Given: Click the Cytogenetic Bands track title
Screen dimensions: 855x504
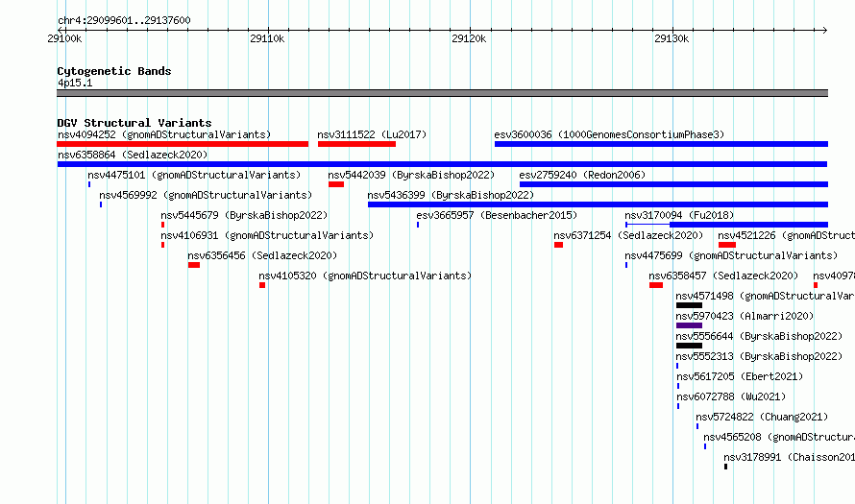Looking at the screenshot, I should pos(114,71).
